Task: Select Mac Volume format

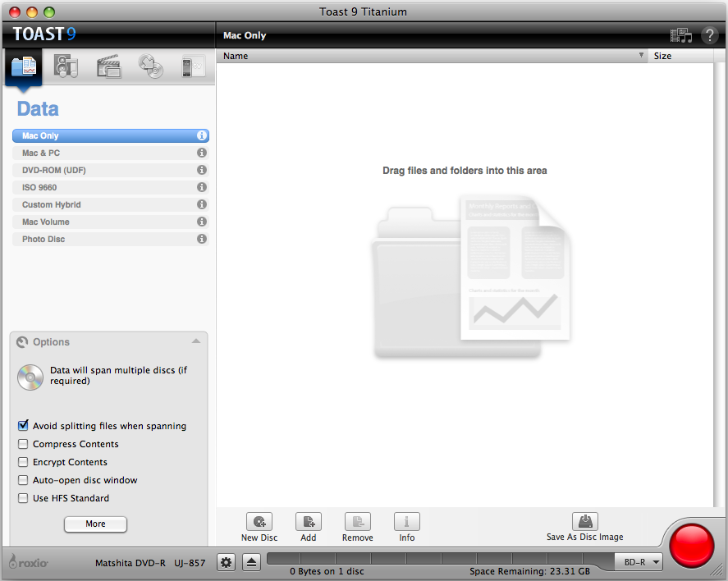Action: pyautogui.click(x=111, y=222)
